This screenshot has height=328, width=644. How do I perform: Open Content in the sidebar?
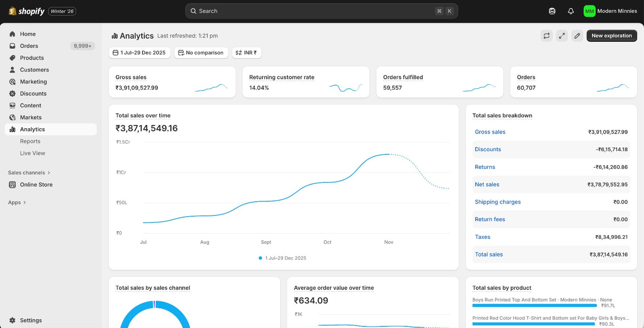click(51, 106)
